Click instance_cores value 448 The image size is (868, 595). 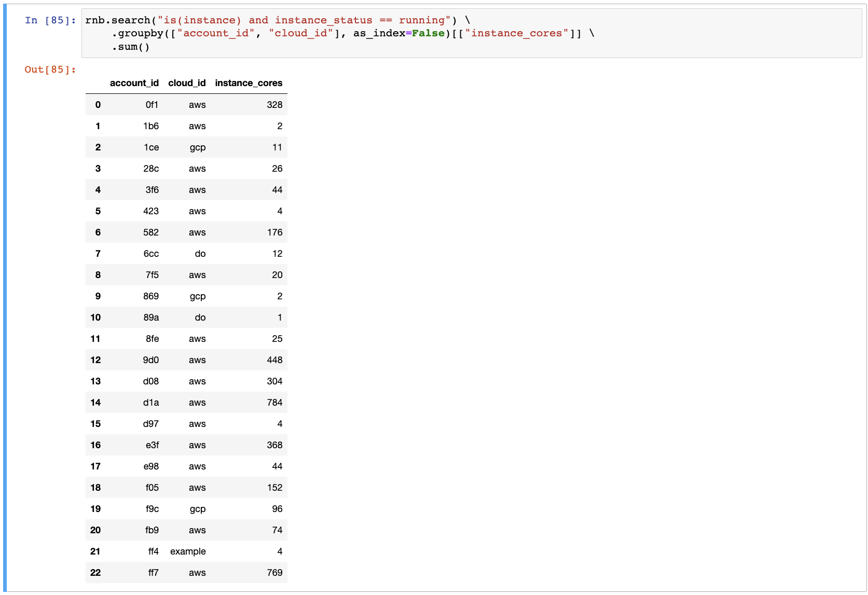[x=274, y=360]
